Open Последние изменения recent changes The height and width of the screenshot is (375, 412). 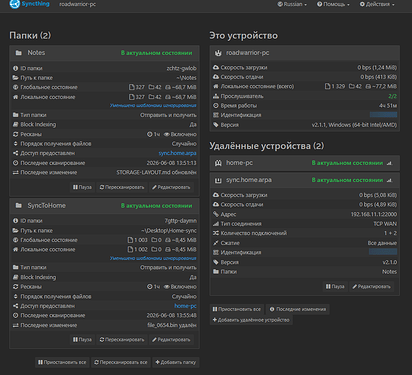(298, 309)
